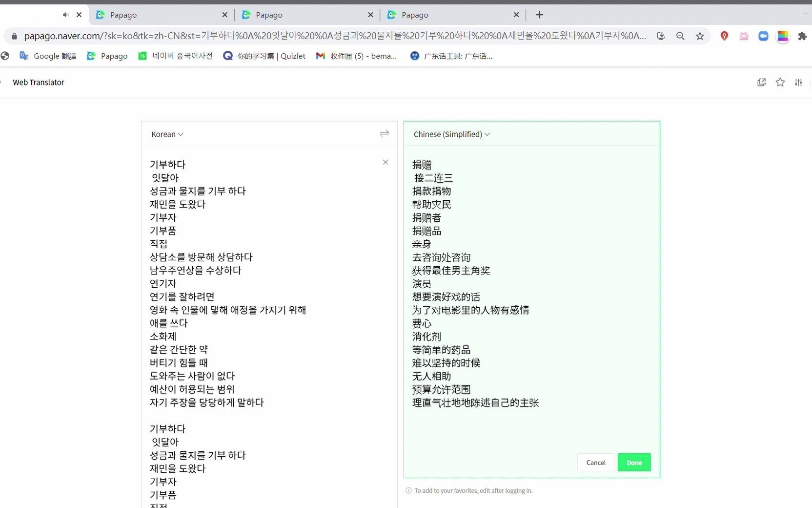812x508 pixels.
Task: Click the install page icon in address bar
Action: click(x=661, y=36)
